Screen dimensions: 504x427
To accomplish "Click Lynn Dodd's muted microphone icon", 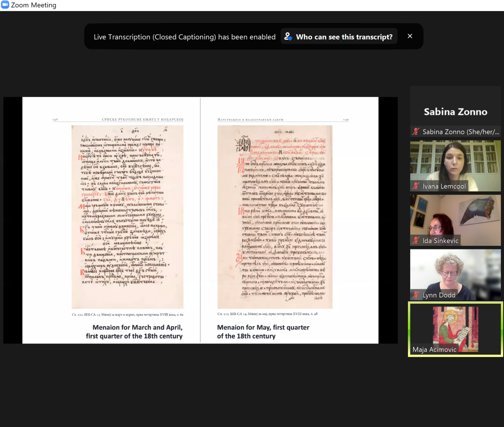I will (x=416, y=295).
